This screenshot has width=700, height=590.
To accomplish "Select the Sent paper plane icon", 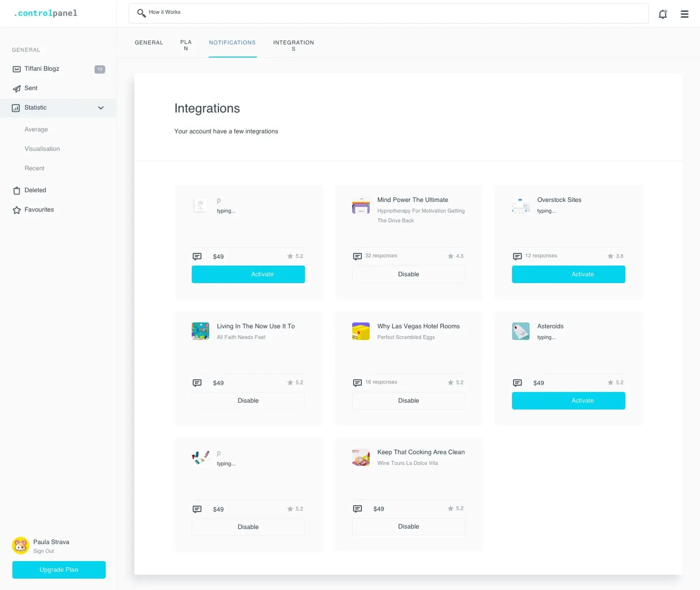I will pos(16,89).
